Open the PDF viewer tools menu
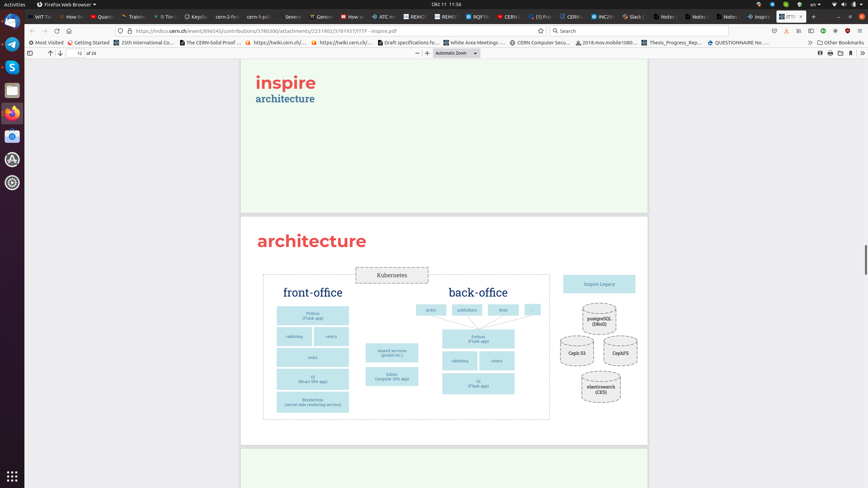The height and width of the screenshot is (488, 868). pyautogui.click(x=862, y=53)
